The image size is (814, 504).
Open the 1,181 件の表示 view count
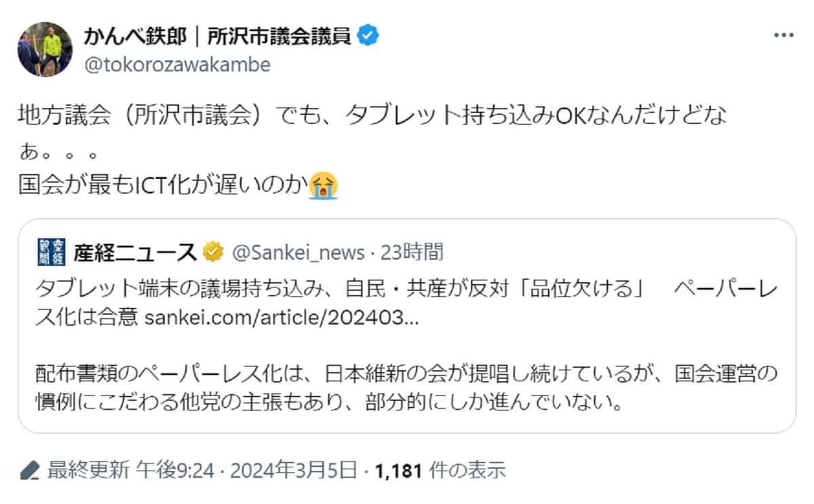coord(440,469)
